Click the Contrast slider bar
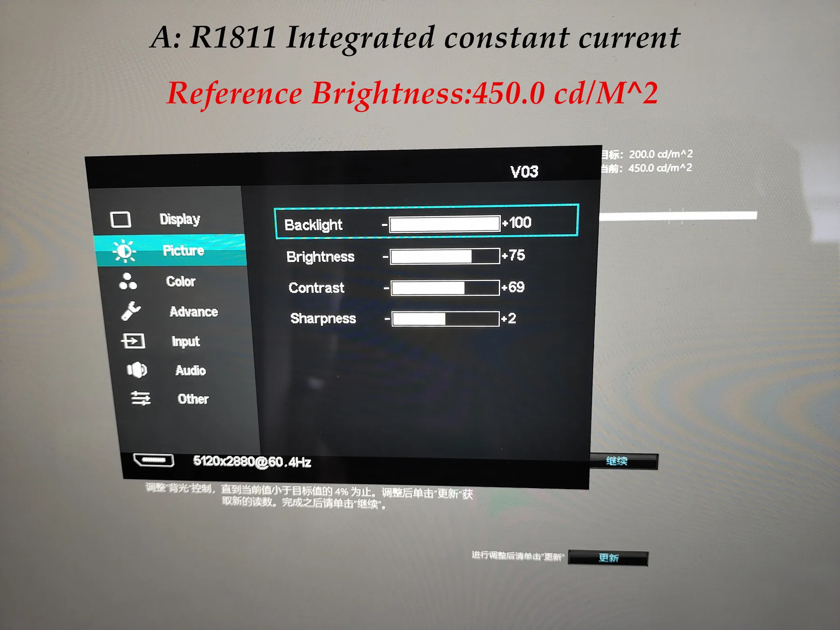This screenshot has width=840, height=630. tap(445, 288)
